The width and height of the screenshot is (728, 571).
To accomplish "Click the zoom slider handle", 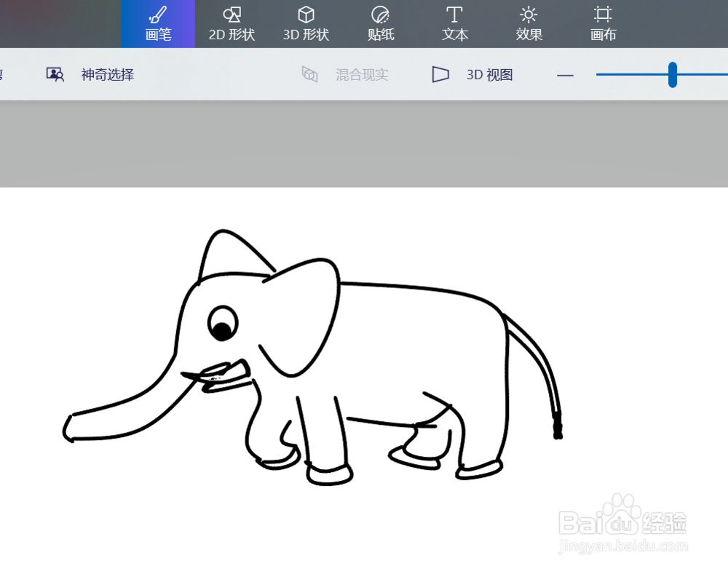I will 672,75.
